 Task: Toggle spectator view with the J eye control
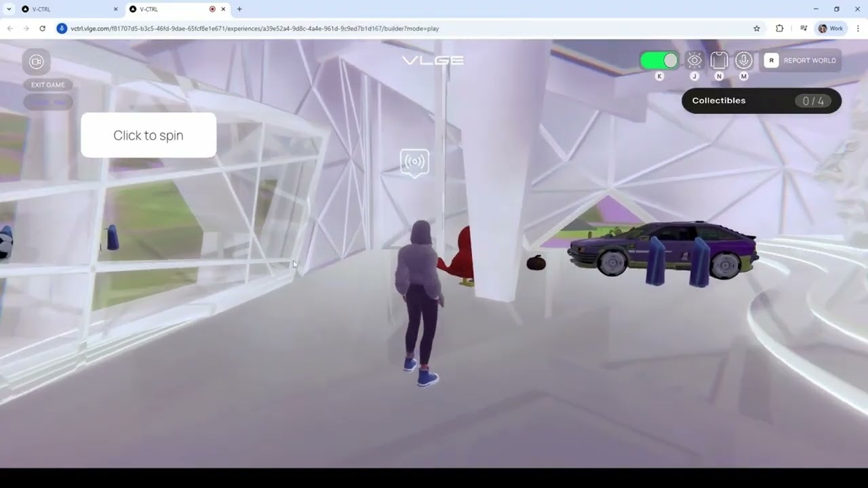[694, 60]
